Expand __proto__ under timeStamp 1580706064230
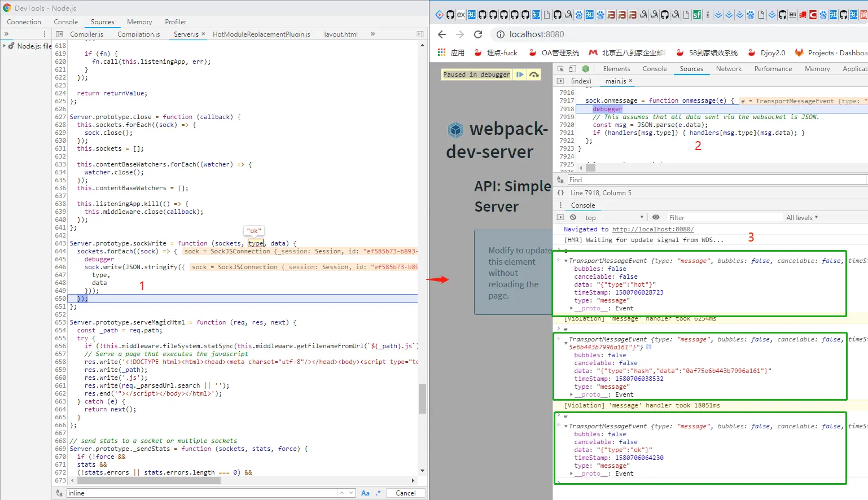868x500 pixels. [572, 473]
